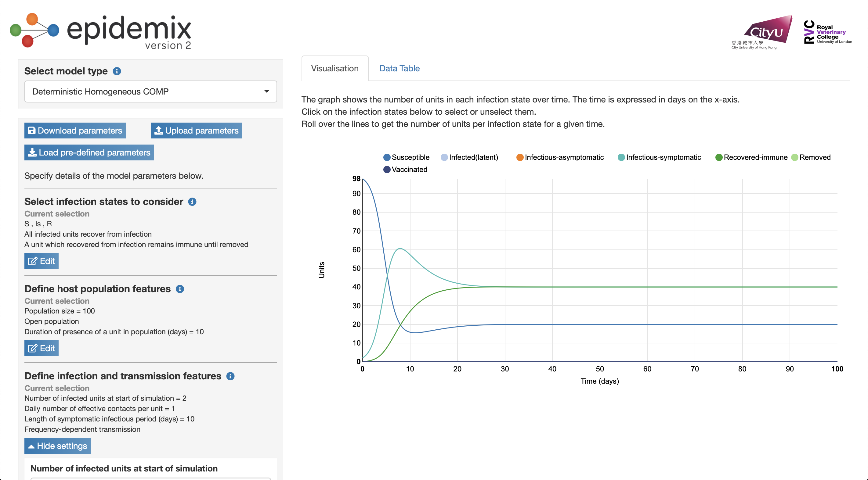Click info icon next to infection states heading
Screen dimensions: 868x480
(x=192, y=202)
